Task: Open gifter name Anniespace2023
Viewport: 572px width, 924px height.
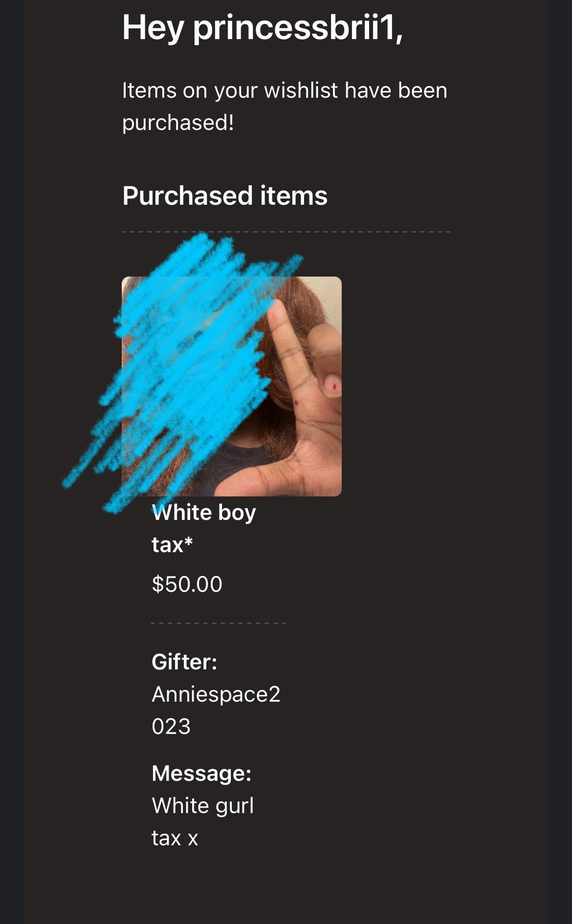Action: (216, 710)
